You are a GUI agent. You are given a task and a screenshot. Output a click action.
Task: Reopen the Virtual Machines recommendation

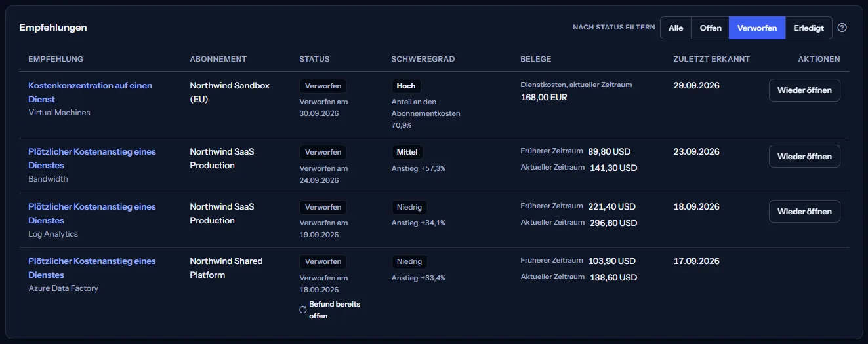click(x=804, y=90)
